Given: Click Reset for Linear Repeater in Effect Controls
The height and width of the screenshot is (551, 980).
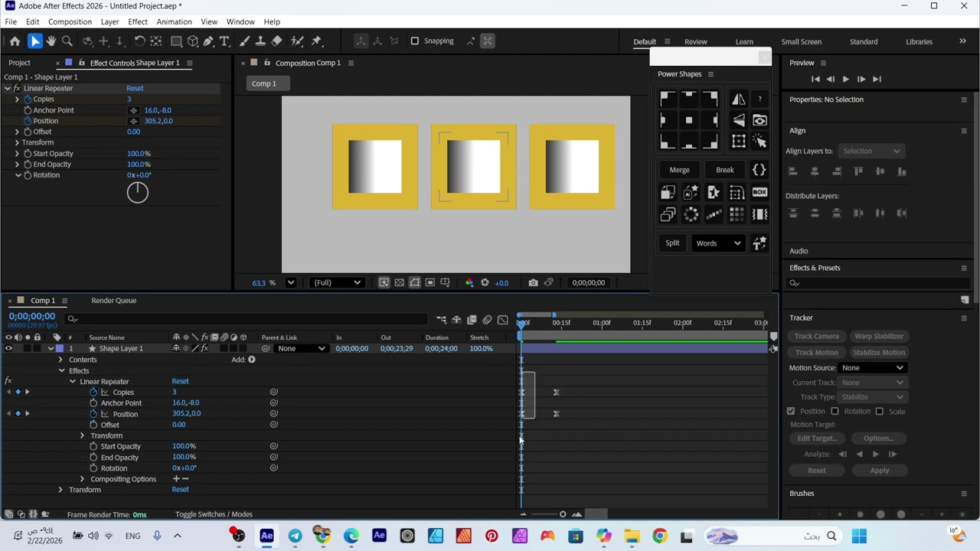Looking at the screenshot, I should (135, 89).
